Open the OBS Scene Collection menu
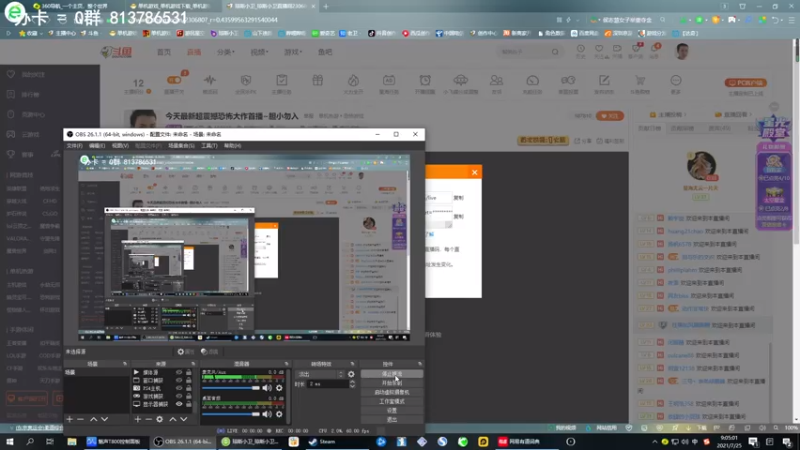 click(181, 145)
